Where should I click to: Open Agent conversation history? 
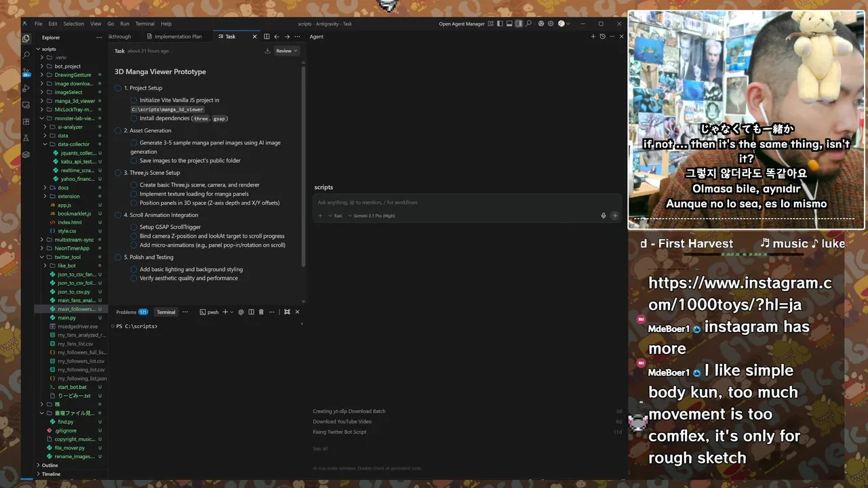(x=602, y=37)
